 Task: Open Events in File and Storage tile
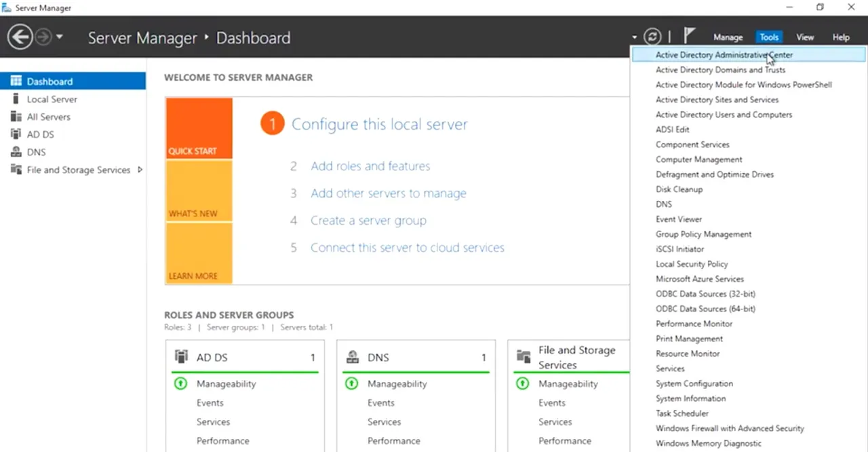pos(552,402)
